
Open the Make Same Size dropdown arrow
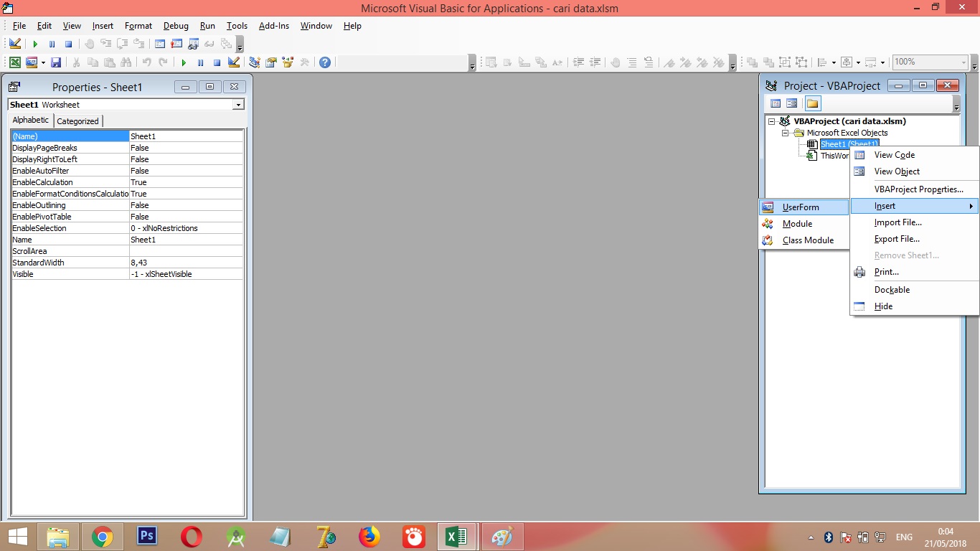pyautogui.click(x=882, y=62)
